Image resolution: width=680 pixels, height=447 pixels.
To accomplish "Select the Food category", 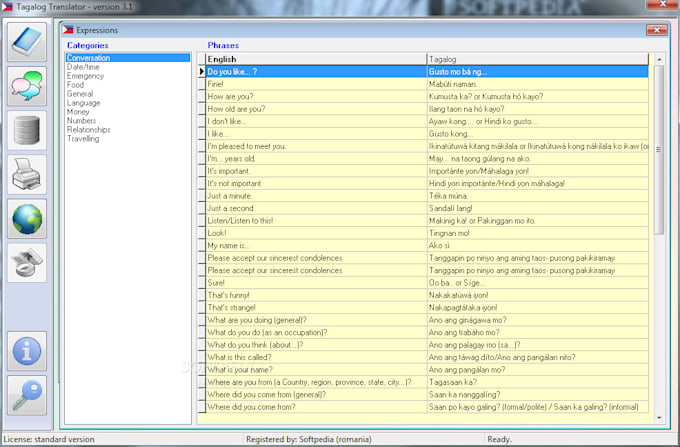I will pyautogui.click(x=75, y=85).
